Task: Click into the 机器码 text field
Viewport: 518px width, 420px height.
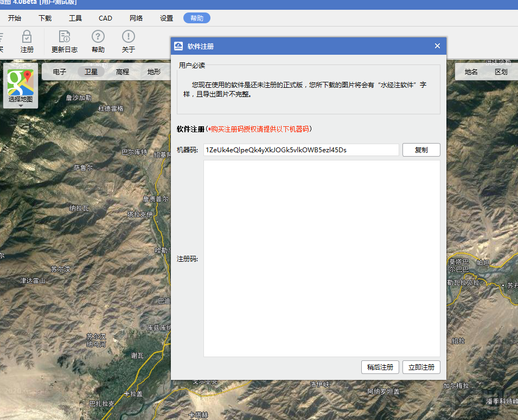Action: 301,150
